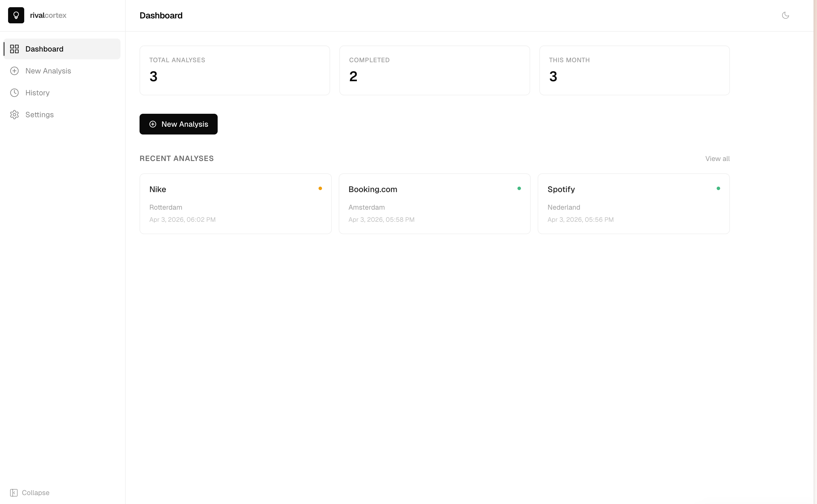
Task: Click the orange status dot on Nike card
Action: click(x=320, y=188)
